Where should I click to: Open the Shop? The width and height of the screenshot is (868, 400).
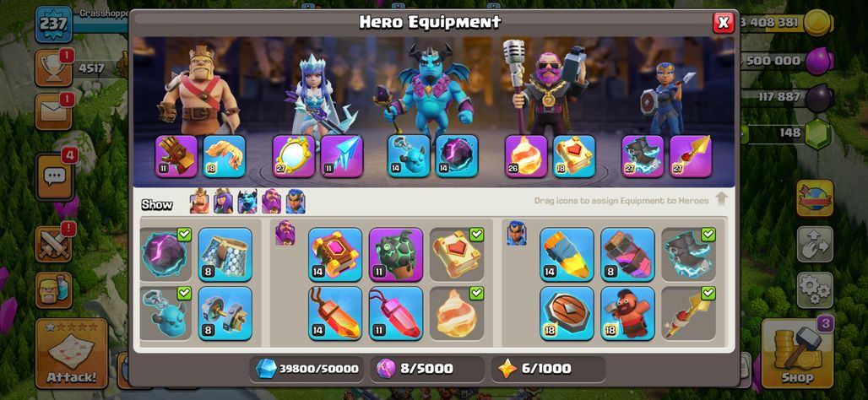point(797,354)
